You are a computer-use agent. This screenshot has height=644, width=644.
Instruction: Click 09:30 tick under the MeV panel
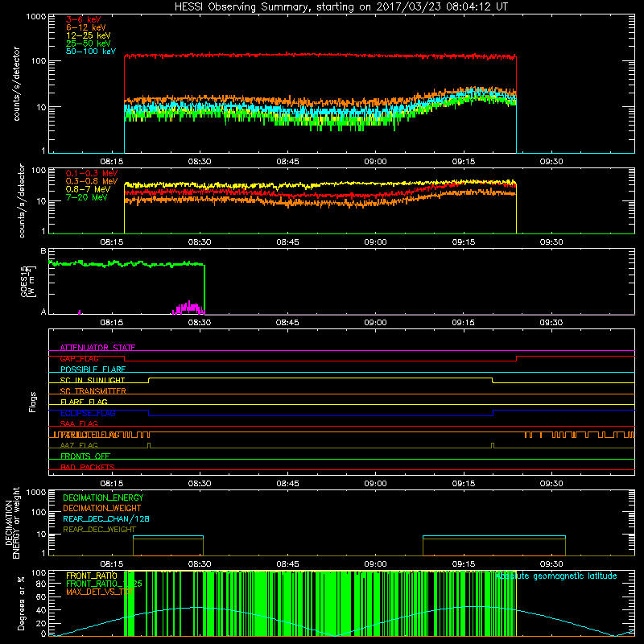tap(551, 242)
